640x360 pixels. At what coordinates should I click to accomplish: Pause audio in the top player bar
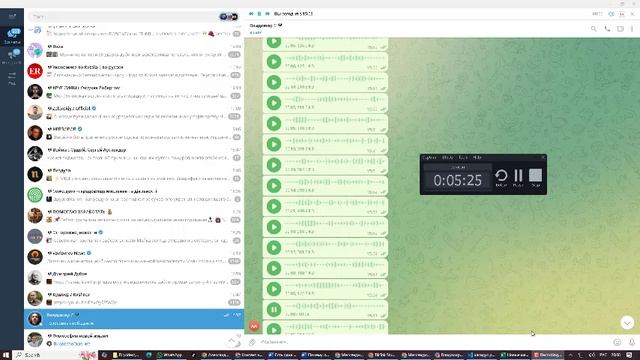pos(259,14)
